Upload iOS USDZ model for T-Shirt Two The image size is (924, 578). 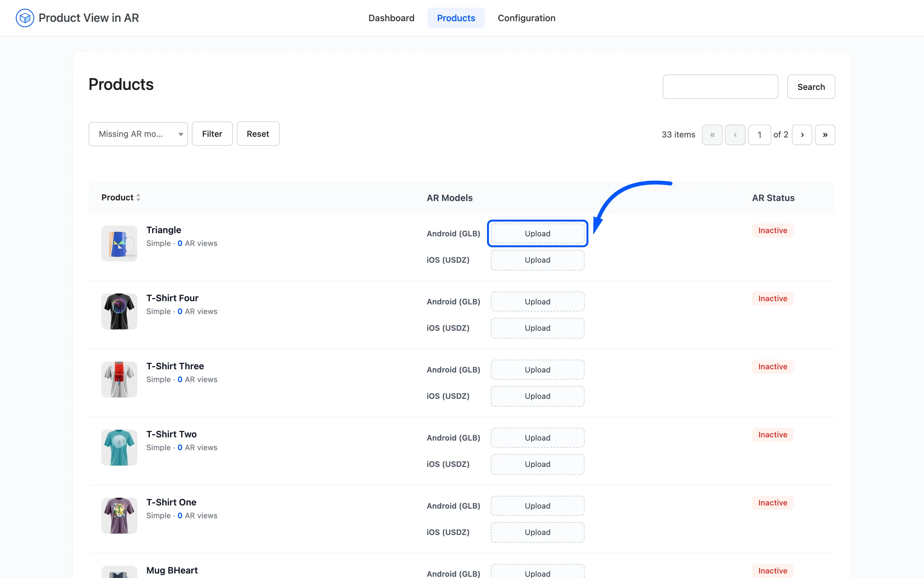pyautogui.click(x=537, y=464)
